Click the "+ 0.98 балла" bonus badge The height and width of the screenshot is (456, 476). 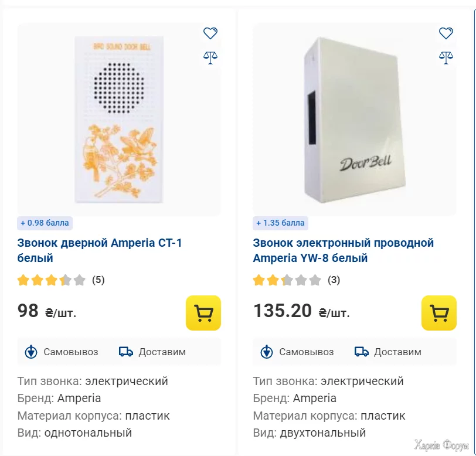tap(45, 223)
